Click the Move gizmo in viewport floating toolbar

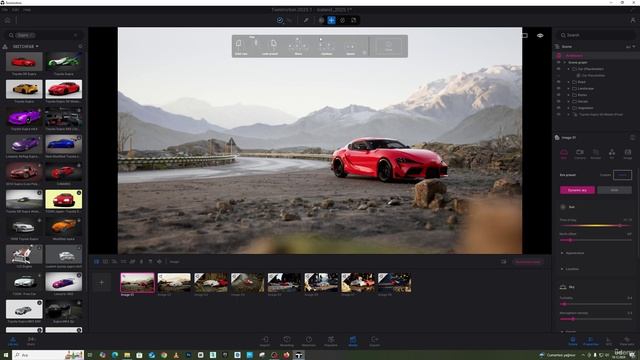[x=298, y=46]
